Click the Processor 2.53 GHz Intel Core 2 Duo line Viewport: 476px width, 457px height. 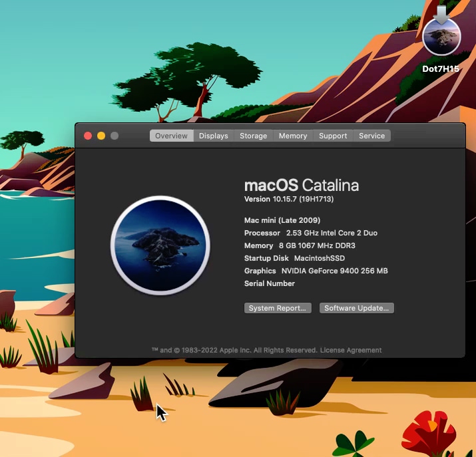point(311,233)
